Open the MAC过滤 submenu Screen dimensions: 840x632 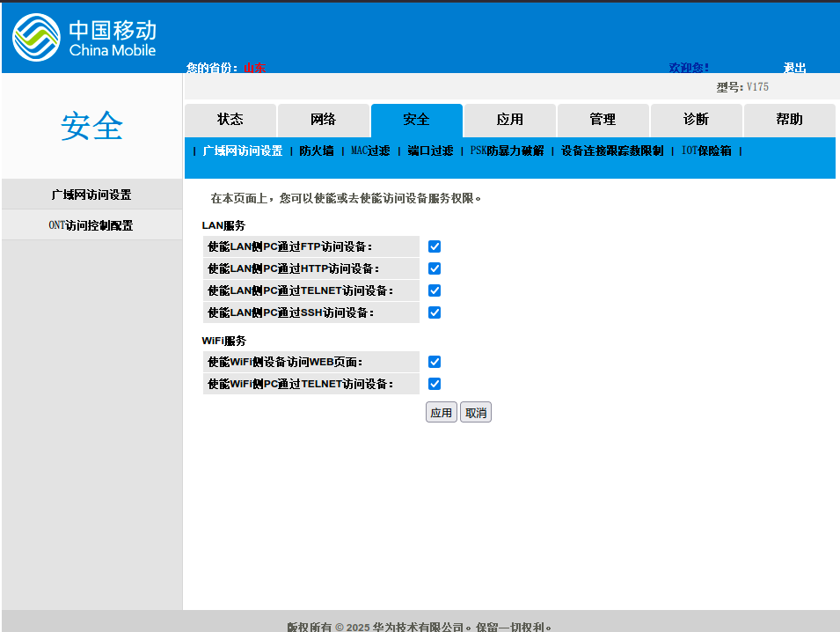(x=370, y=151)
